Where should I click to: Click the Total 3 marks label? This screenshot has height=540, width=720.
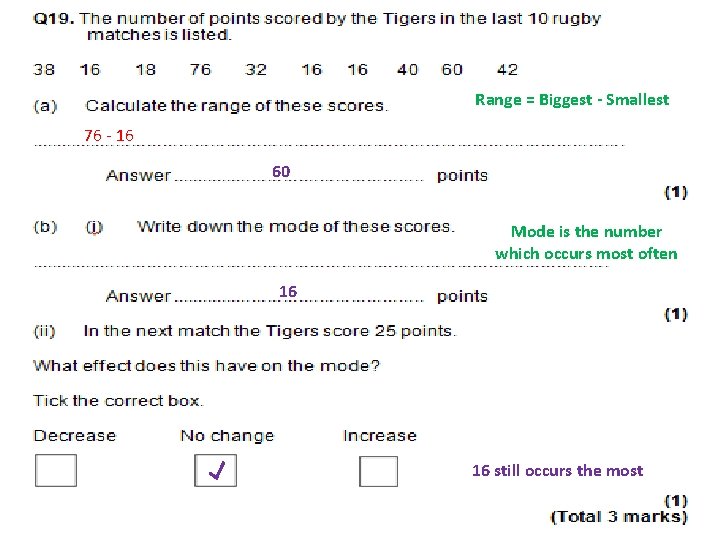coord(619,517)
